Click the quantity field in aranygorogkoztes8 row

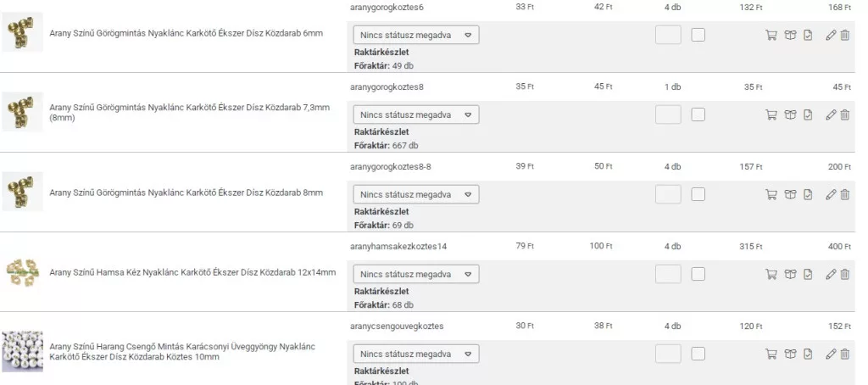(668, 114)
